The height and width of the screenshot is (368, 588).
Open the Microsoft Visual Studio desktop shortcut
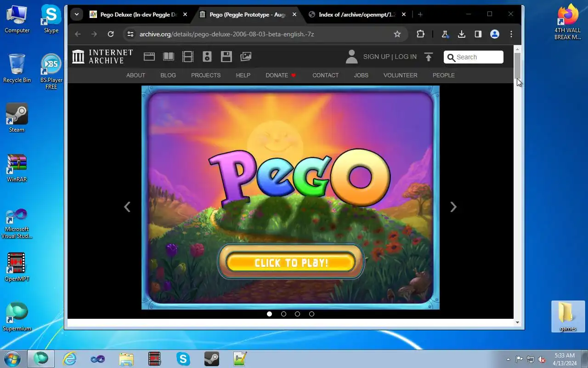[x=17, y=223]
